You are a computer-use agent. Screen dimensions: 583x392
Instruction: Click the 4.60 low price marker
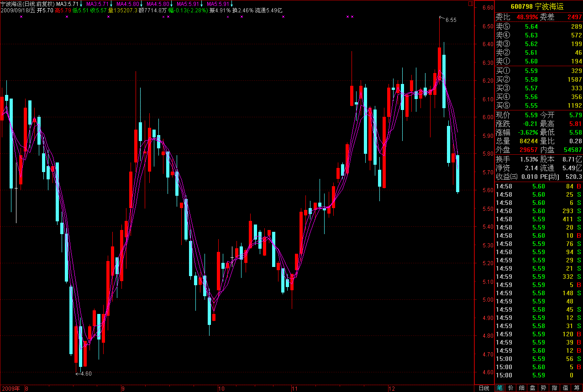tap(85, 373)
